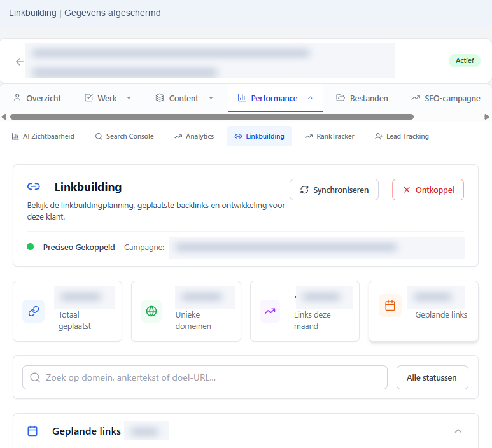The width and height of the screenshot is (492, 448).
Task: Open the Content tab
Action: (178, 98)
